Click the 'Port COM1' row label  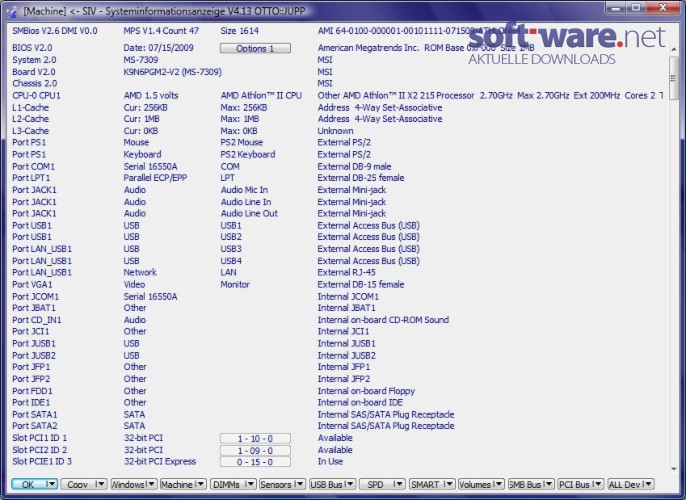33,166
